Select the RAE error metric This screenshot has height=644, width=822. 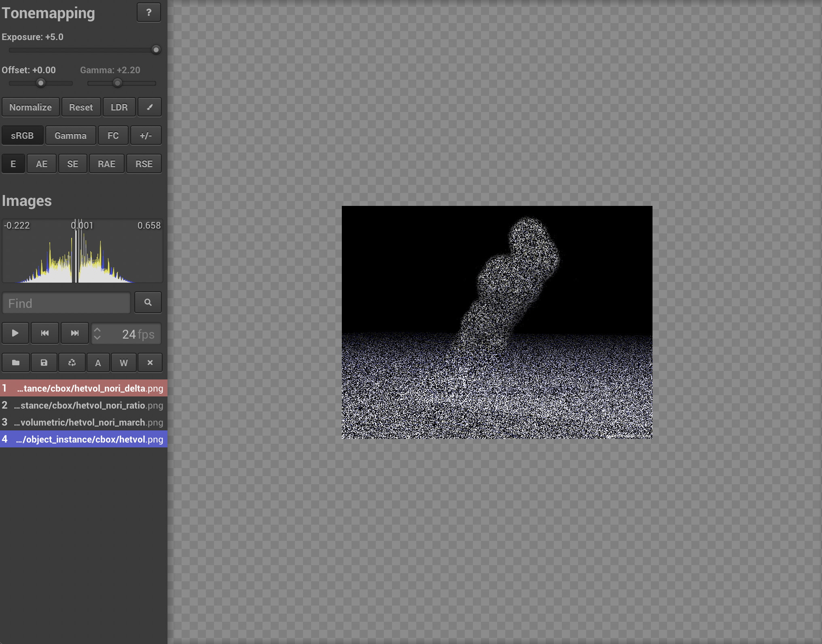pos(107,164)
